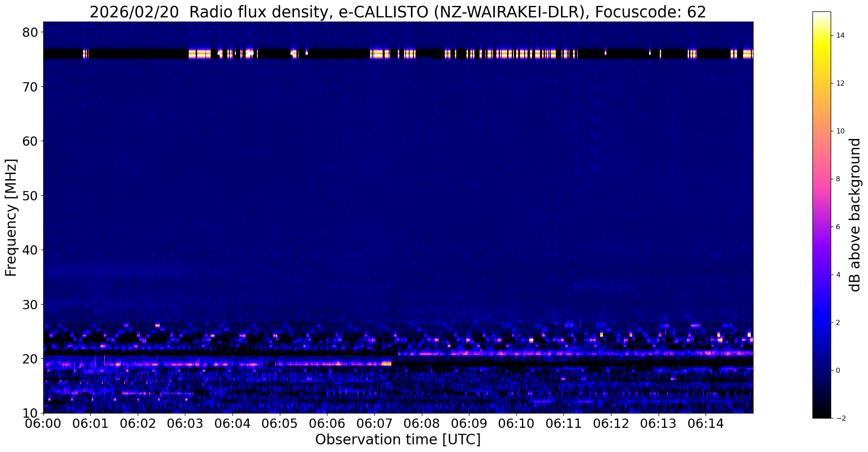The image size is (868, 452).
Task: Click the 'Frequency [MHz]' y-axis label
Action: pyautogui.click(x=11, y=217)
